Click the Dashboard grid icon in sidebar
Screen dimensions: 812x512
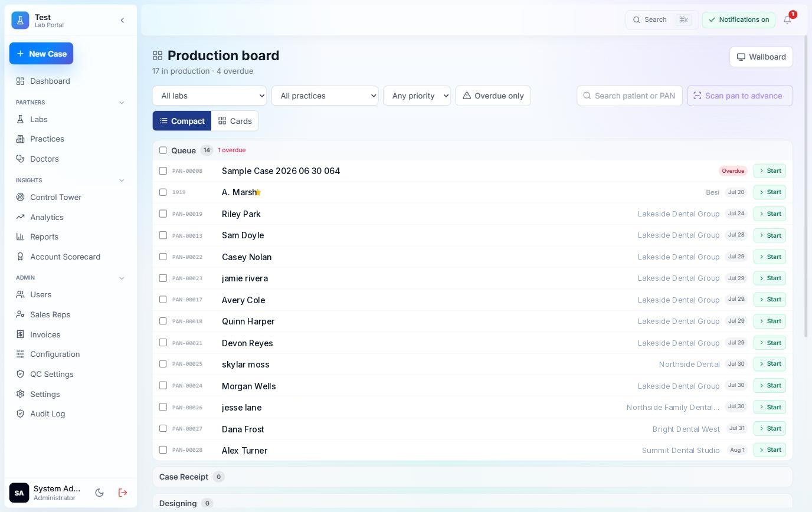tap(20, 81)
